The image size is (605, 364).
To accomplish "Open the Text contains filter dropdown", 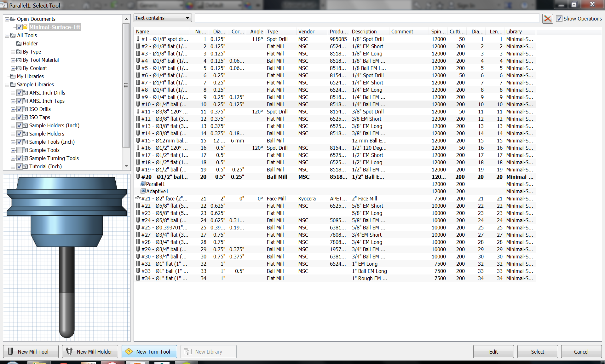I will coord(163,18).
